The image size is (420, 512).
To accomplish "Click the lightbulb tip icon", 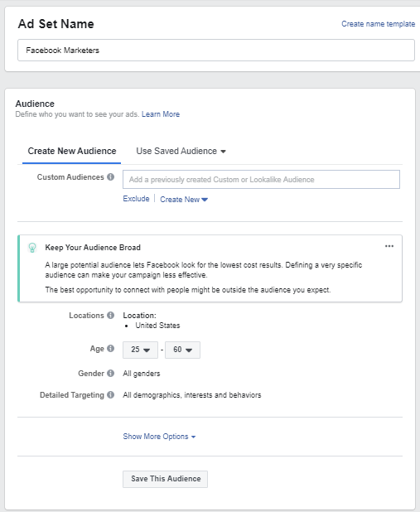I will click(32, 248).
